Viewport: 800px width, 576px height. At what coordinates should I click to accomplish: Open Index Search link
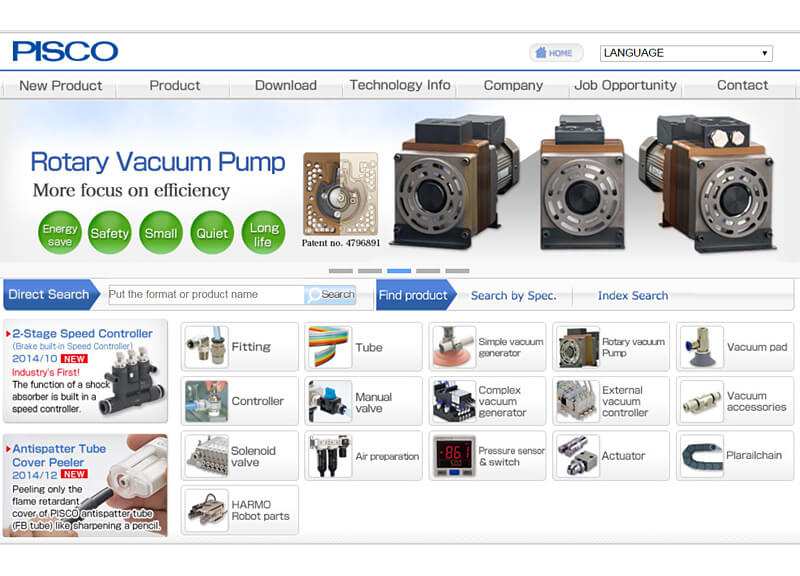(x=633, y=295)
